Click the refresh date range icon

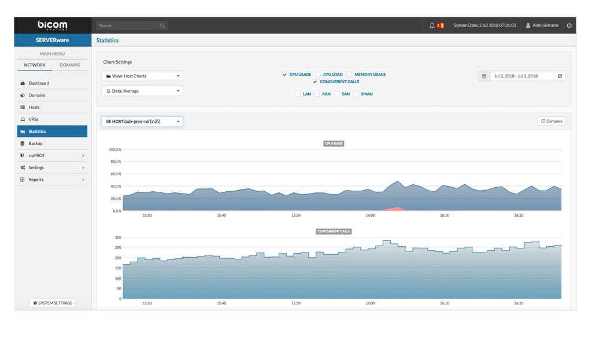click(x=560, y=76)
